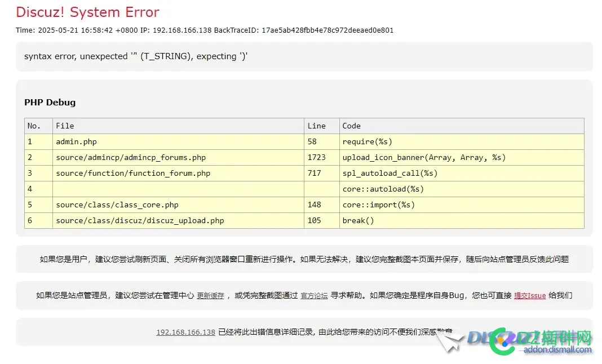
Task: Select the 如果您是用户 advice paragraph
Action: pos(304,260)
